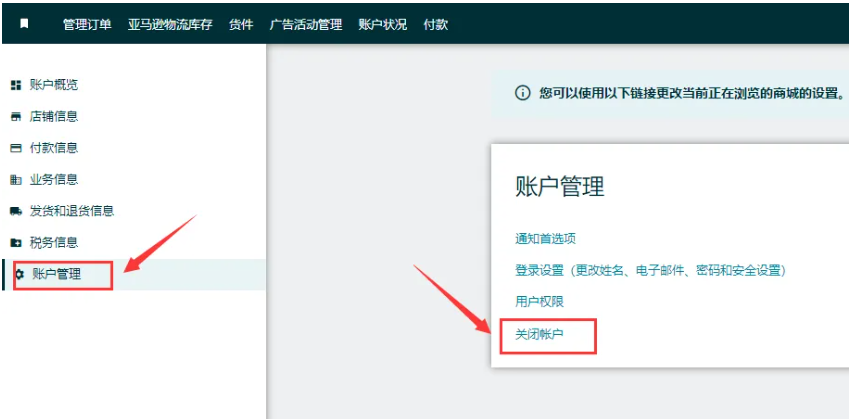Click the 税务信息 folder icon
The width and height of the screenshot is (850, 419).
pyautogui.click(x=16, y=243)
